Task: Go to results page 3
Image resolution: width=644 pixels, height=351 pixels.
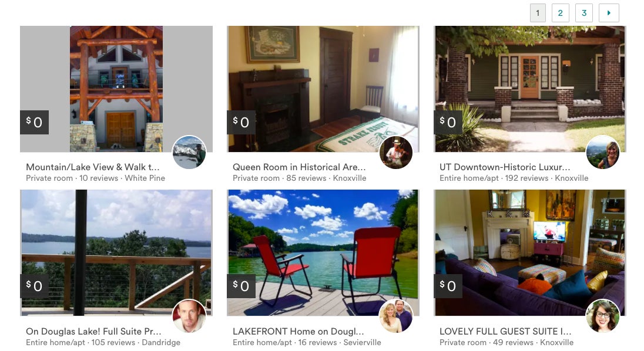Action: [584, 13]
